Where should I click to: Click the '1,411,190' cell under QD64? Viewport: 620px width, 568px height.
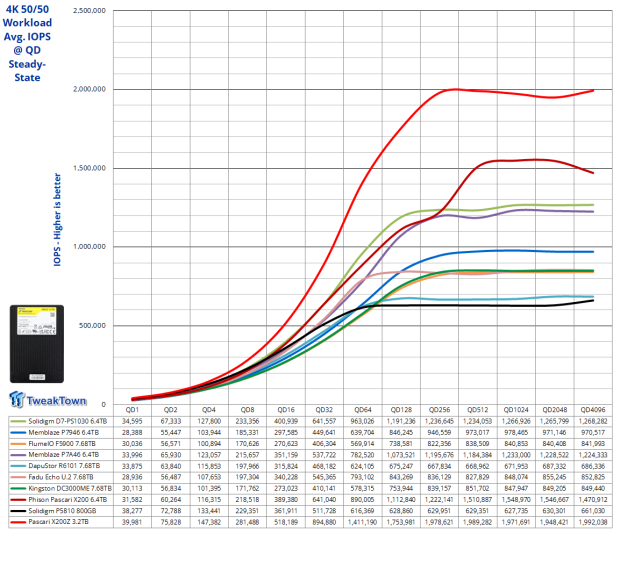[x=363, y=522]
